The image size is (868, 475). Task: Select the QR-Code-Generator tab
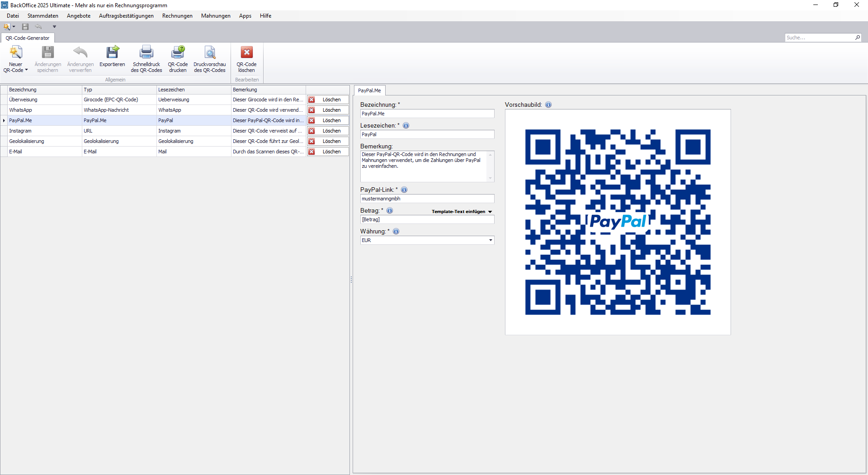pos(28,38)
